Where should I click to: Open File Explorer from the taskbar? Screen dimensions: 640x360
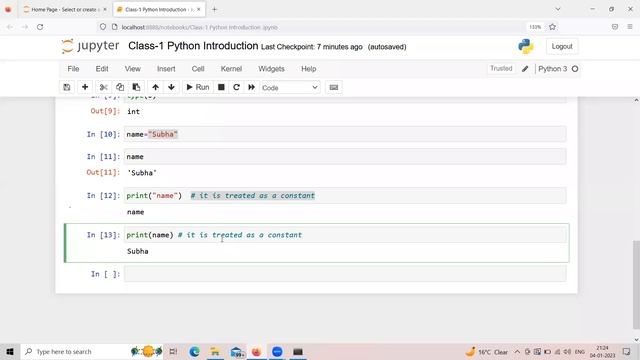[x=215, y=351]
